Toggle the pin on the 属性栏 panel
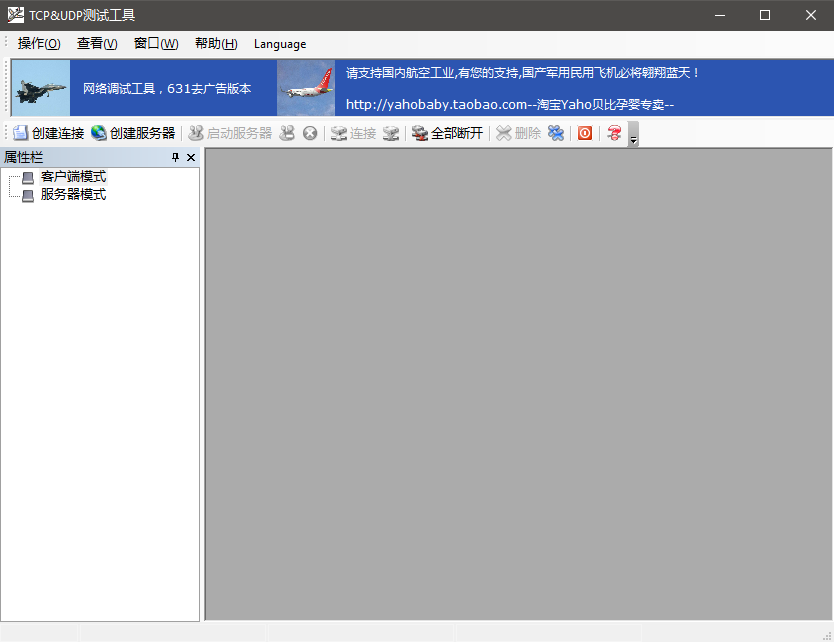 click(176, 157)
